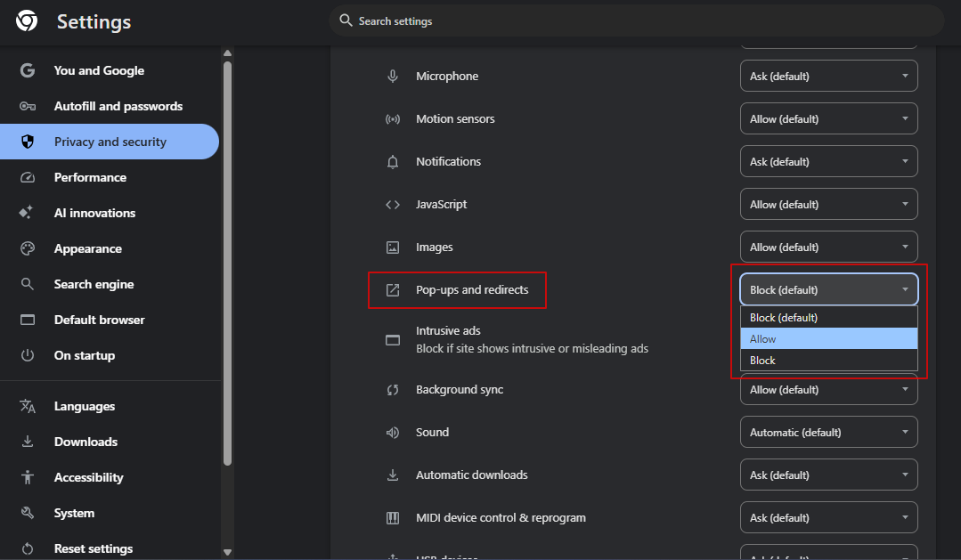Image resolution: width=961 pixels, height=560 pixels.
Task: Go to Downloads settings section
Action: pyautogui.click(x=109, y=441)
